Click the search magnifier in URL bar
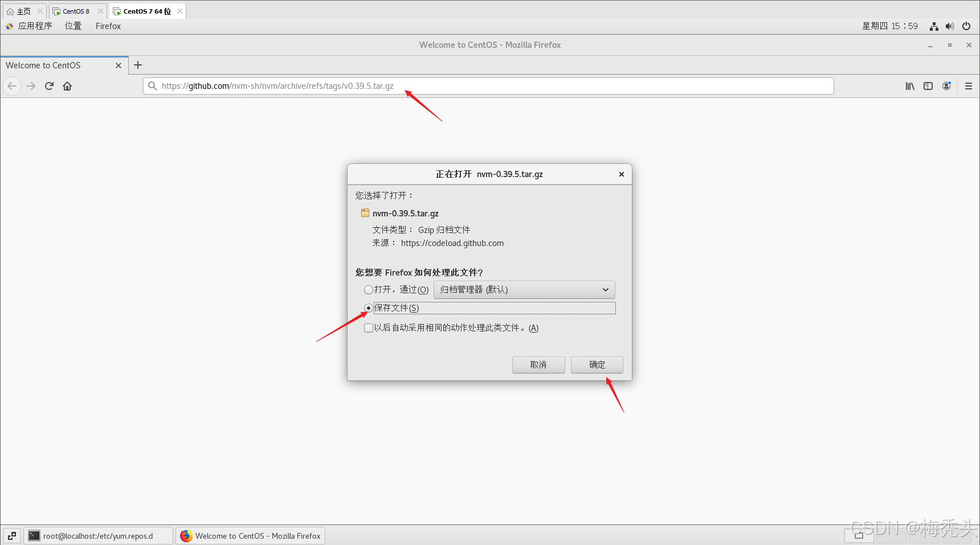The image size is (980, 545). click(x=152, y=86)
